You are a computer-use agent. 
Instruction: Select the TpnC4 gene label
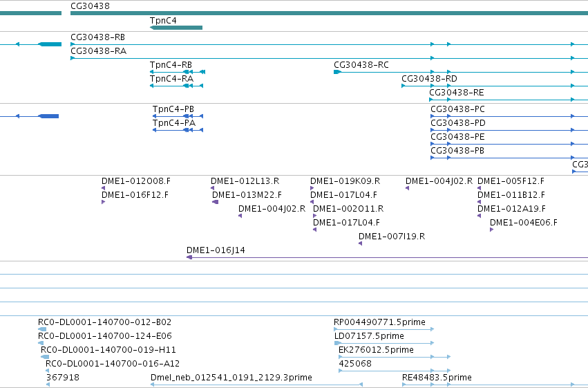coord(163,21)
